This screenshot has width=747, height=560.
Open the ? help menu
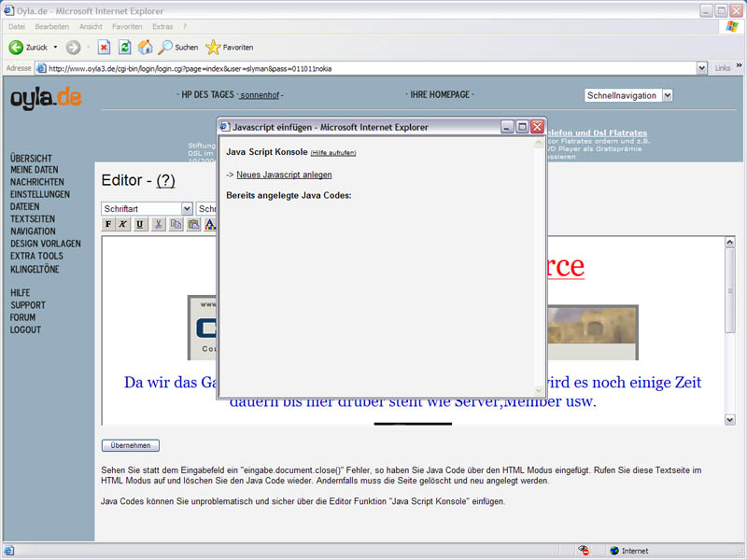pos(185,27)
